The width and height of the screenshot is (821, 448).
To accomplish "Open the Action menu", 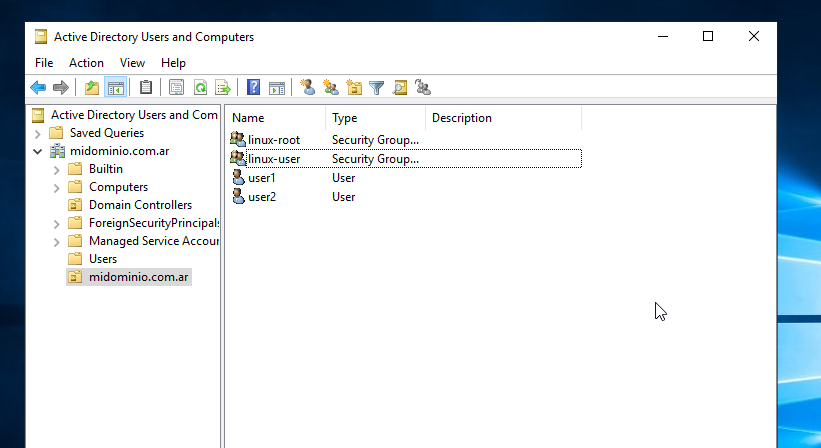I will tap(86, 63).
